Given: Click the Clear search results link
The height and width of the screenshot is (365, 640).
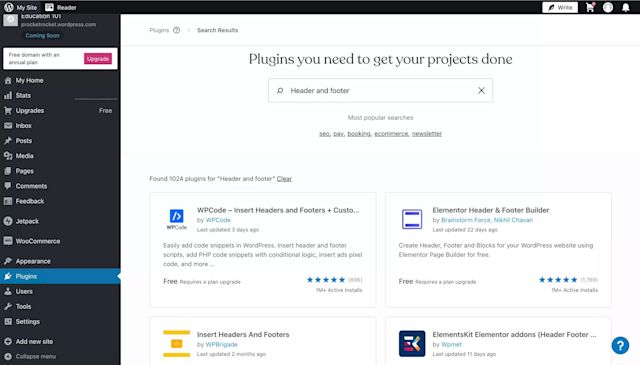Looking at the screenshot, I should (284, 179).
